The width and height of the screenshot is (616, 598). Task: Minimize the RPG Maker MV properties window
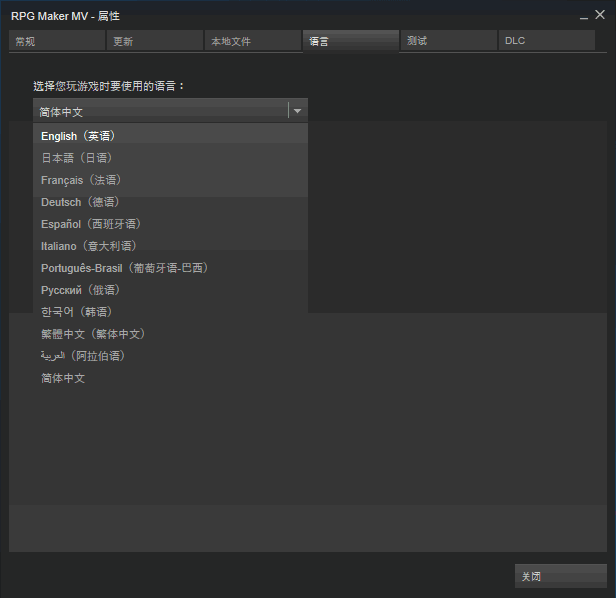584,17
